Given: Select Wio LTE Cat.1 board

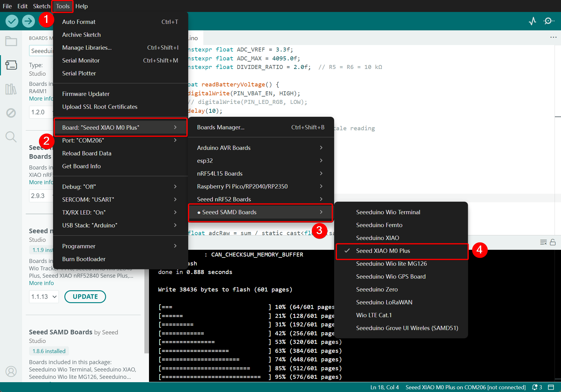Looking at the screenshot, I should point(401,315).
